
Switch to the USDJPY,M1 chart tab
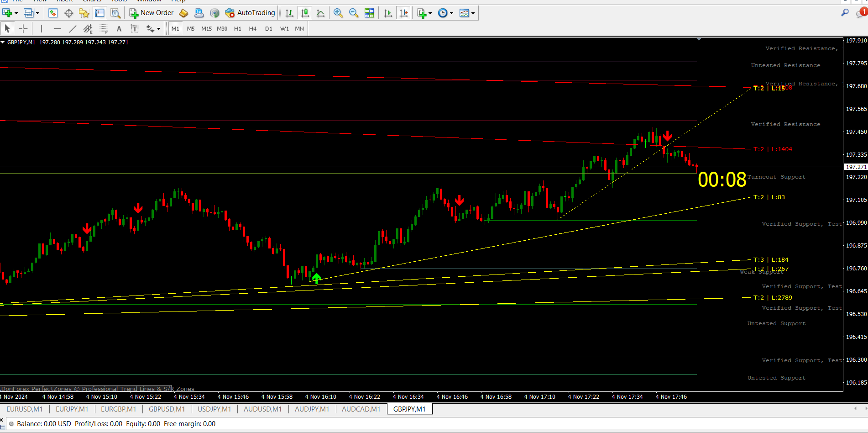coord(214,409)
